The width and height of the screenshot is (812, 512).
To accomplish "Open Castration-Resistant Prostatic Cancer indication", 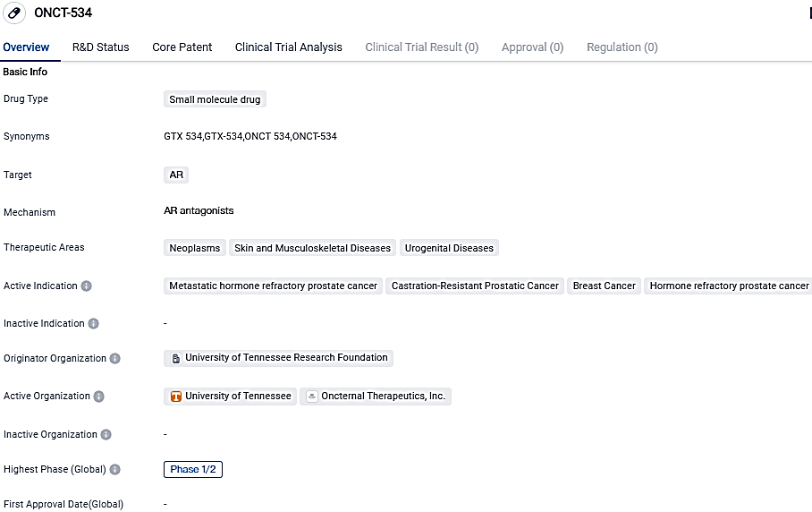I will [475, 286].
